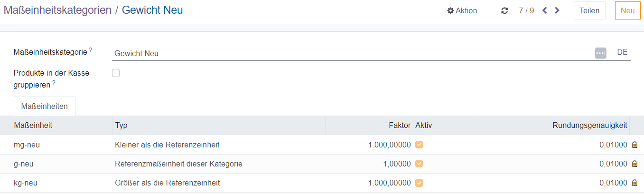The image size is (644, 195).
Task: Navigate to Maßeinheitskategorien breadcrumb
Action: (x=57, y=10)
